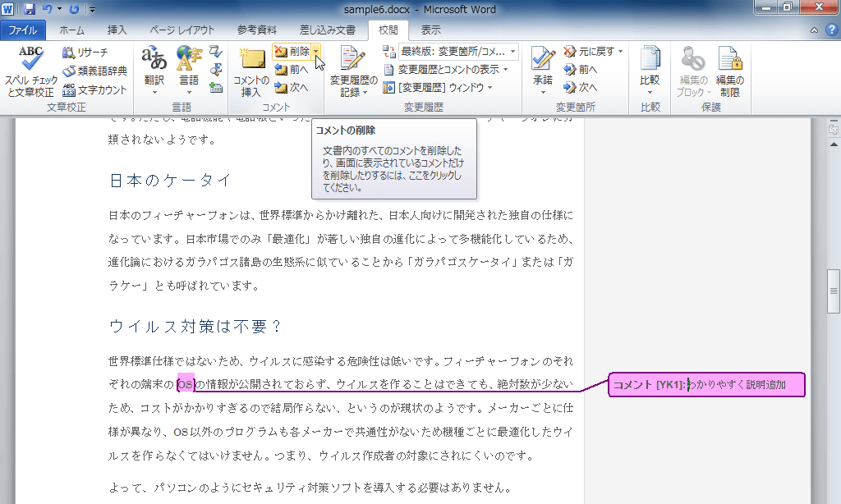
Task: Open the ファイル tab
Action: click(22, 30)
